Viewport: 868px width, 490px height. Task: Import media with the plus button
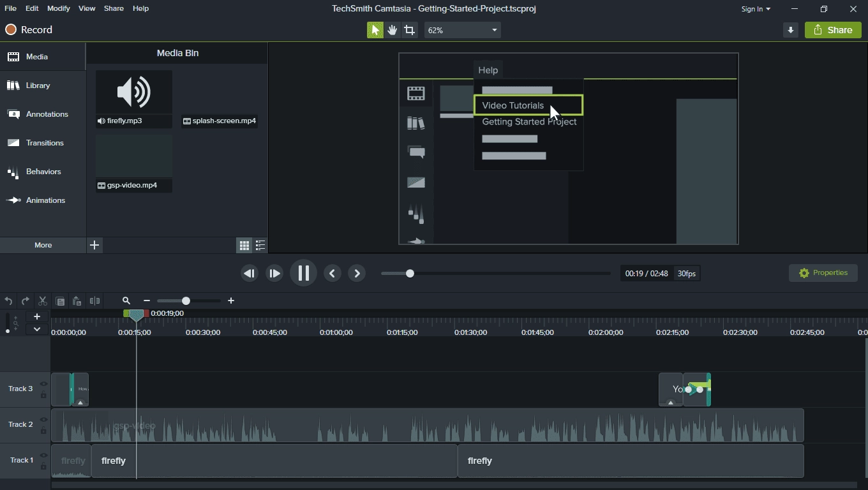click(x=94, y=245)
